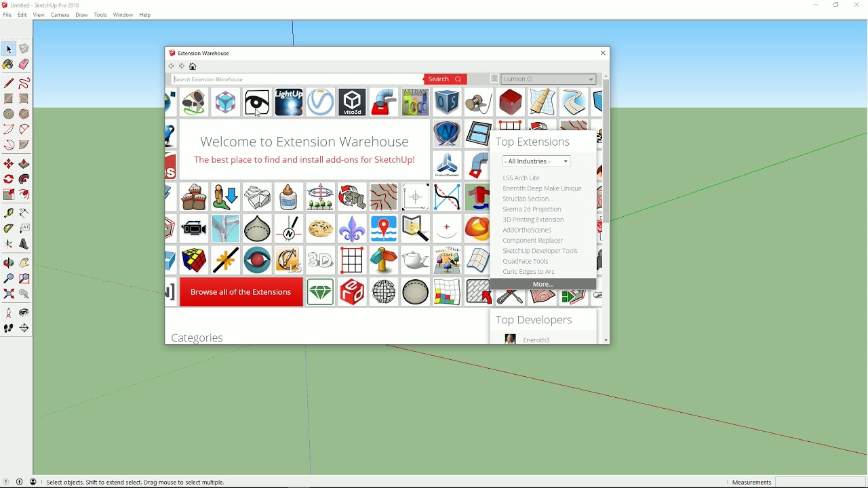
Task: Open the All Industries dropdown
Action: (536, 161)
